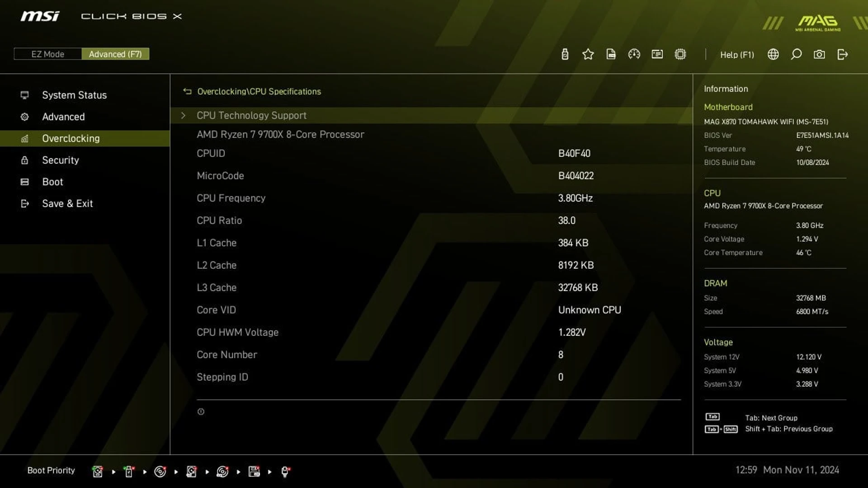This screenshot has height=488, width=868.
Task: Click BIOS version E7E51AMSI.1A14
Action: click(x=822, y=135)
